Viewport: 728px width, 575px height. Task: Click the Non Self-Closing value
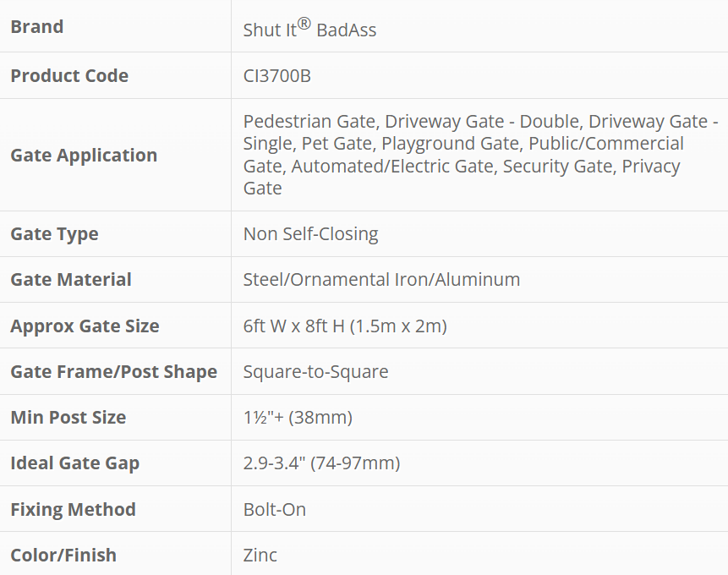tap(310, 234)
